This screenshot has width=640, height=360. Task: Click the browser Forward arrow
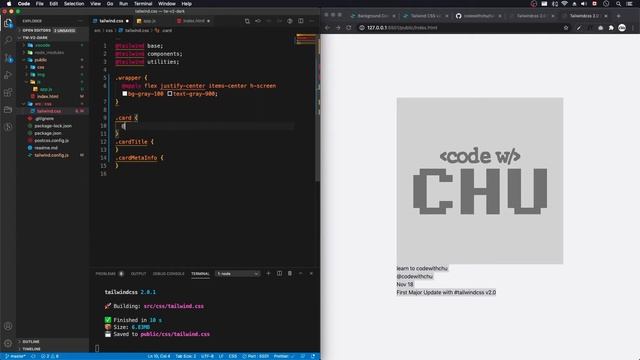click(x=338, y=28)
